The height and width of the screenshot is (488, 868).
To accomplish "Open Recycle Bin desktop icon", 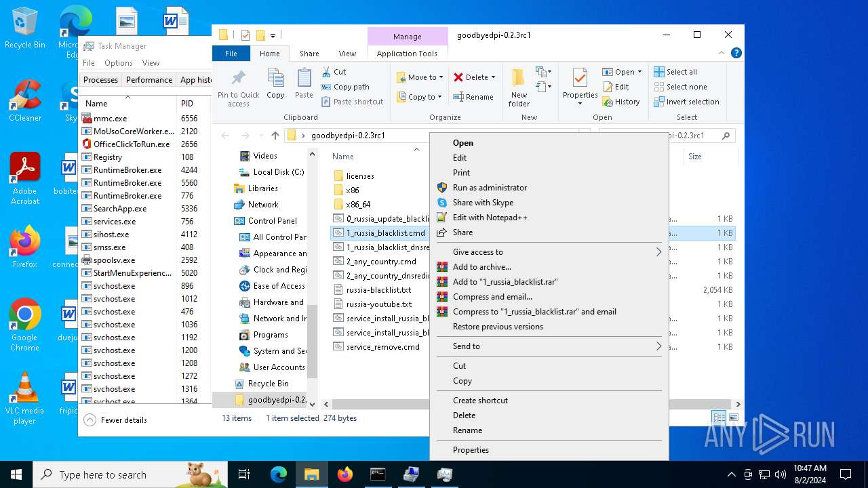I will coord(25,28).
